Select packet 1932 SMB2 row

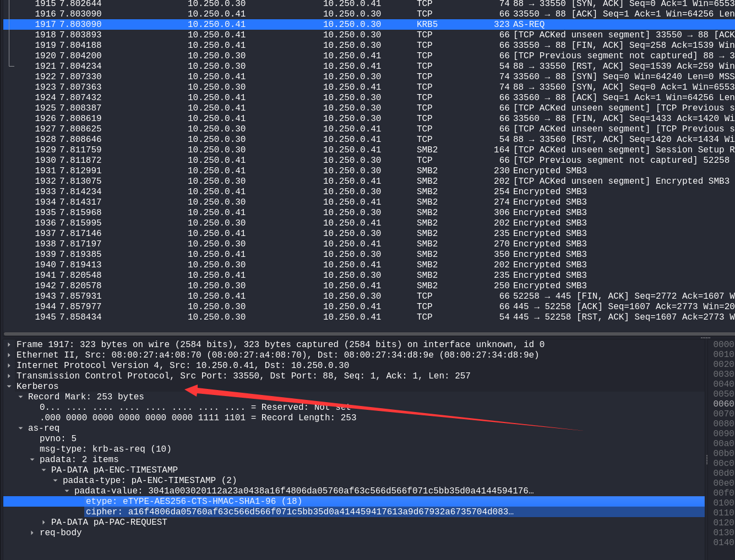[x=369, y=181]
